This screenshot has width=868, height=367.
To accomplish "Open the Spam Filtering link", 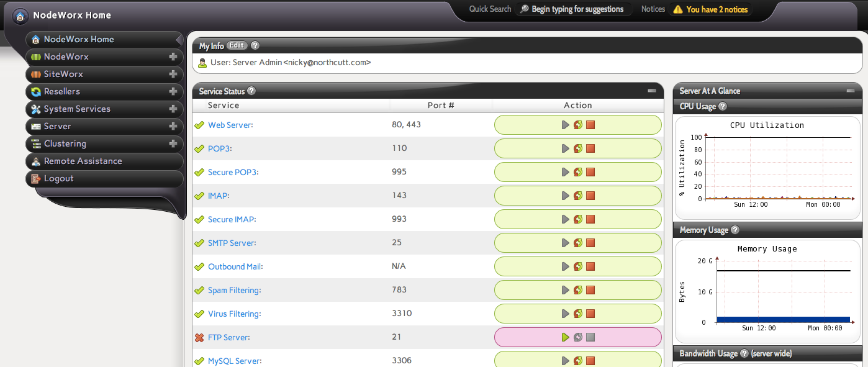I will pos(234,290).
